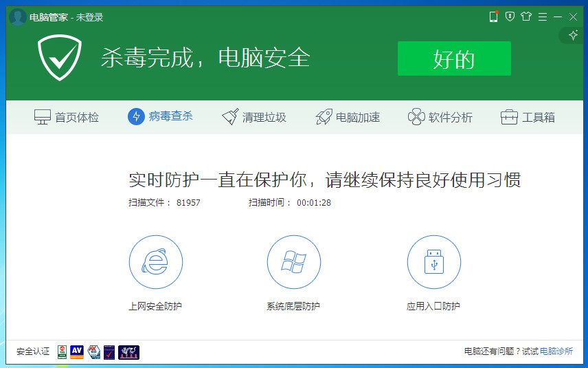Image resolution: width=588 pixels, height=368 pixels.
Task: Switch to the 清理垃圾 tab
Action: tap(254, 117)
